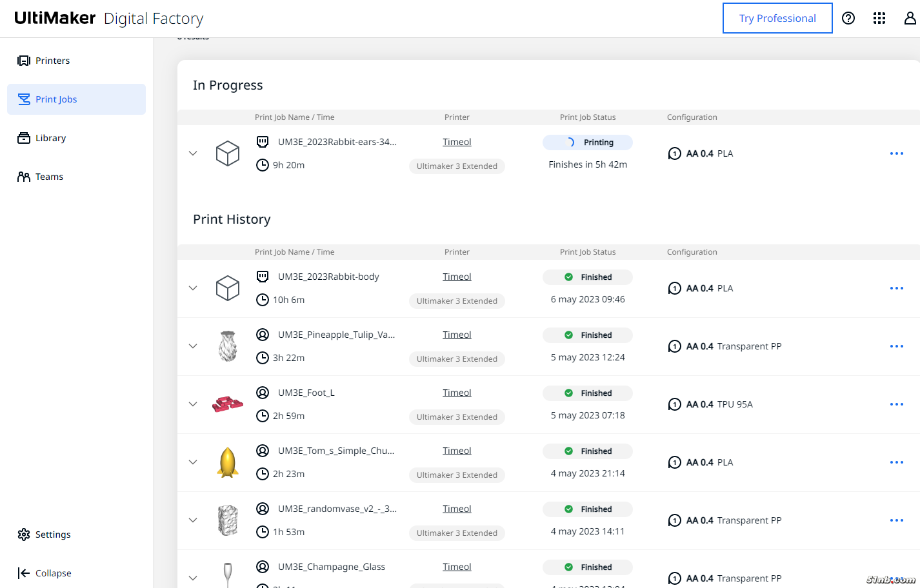Viewport: 920px width, 588px height.
Task: Expand the UM3E_Tom_s_Simple job details
Action: [193, 462]
